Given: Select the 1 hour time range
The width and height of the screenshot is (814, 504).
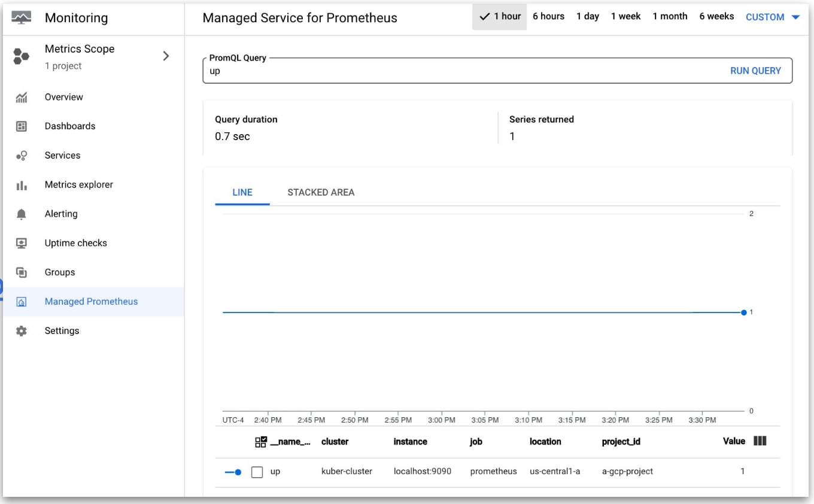Looking at the screenshot, I should (x=500, y=17).
